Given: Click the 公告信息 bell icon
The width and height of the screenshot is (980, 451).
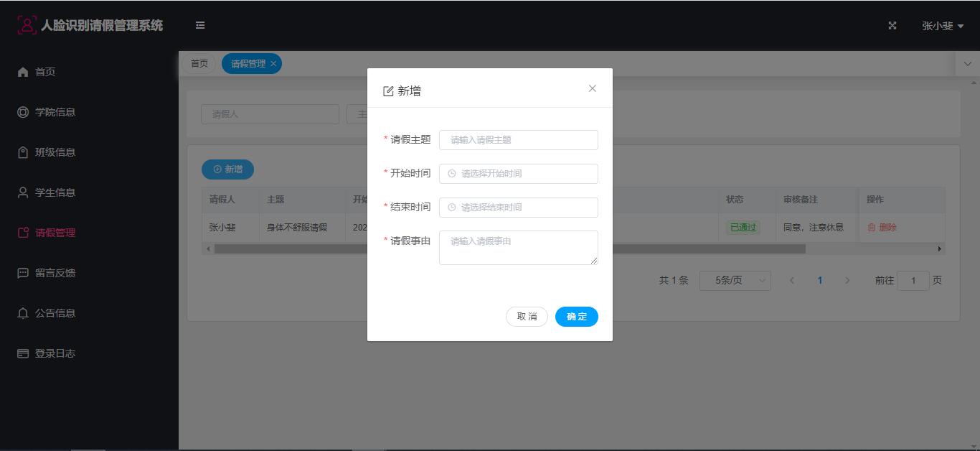Looking at the screenshot, I should pos(23,313).
